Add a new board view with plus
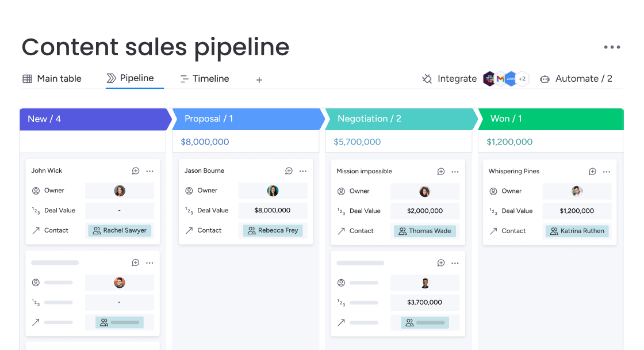644x350 pixels. click(259, 80)
